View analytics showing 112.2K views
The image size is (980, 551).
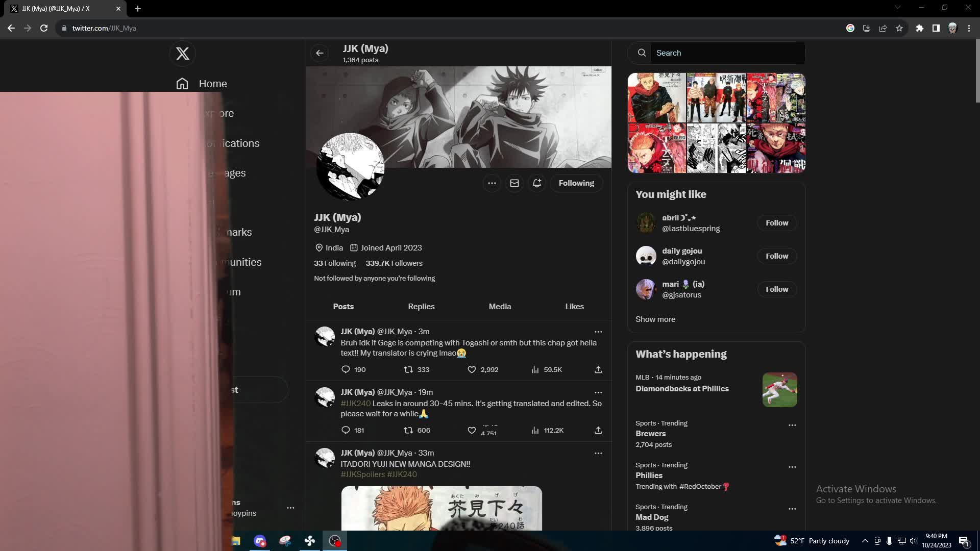click(547, 431)
